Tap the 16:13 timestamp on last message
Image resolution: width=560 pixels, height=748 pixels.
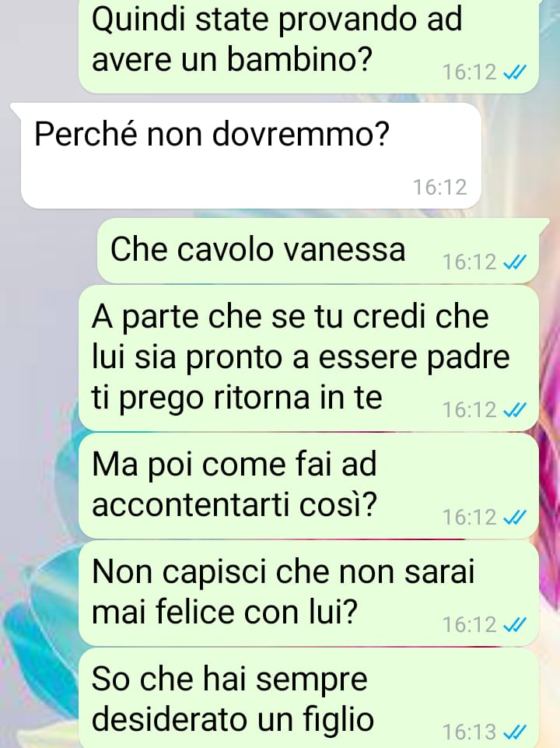470,732
